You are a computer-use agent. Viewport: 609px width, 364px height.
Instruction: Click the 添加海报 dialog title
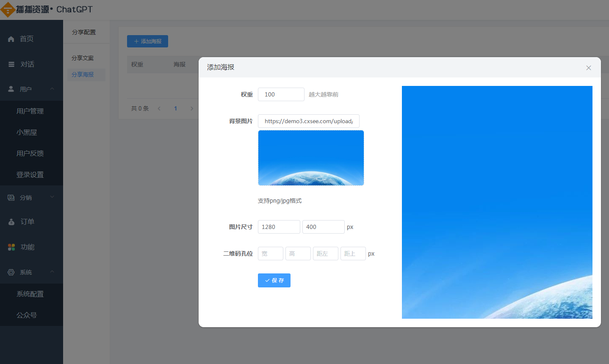pyautogui.click(x=221, y=67)
